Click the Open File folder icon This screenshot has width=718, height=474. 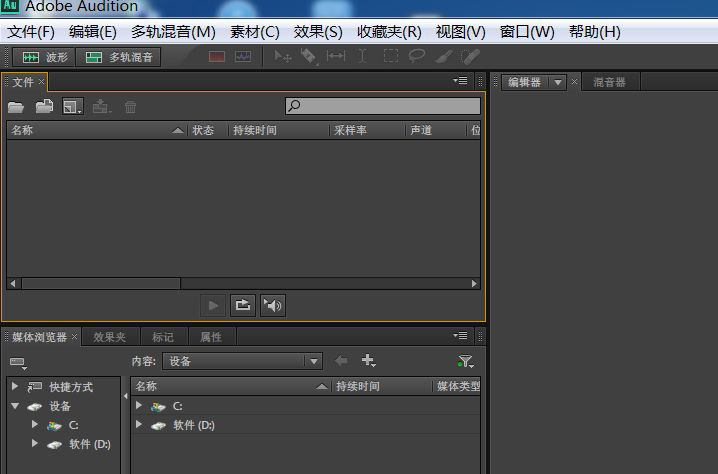point(16,107)
